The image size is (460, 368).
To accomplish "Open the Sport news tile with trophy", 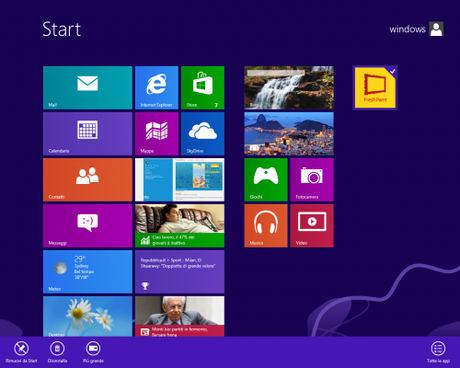I will coord(180,272).
